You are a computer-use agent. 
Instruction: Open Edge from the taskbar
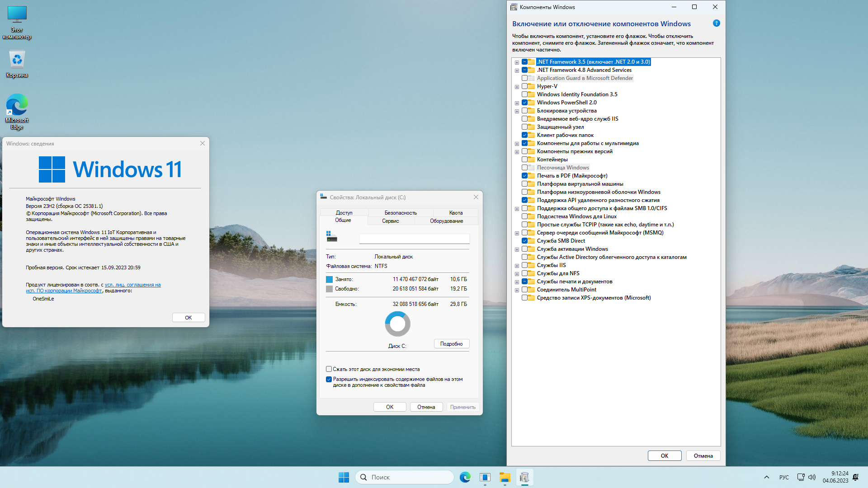click(465, 477)
